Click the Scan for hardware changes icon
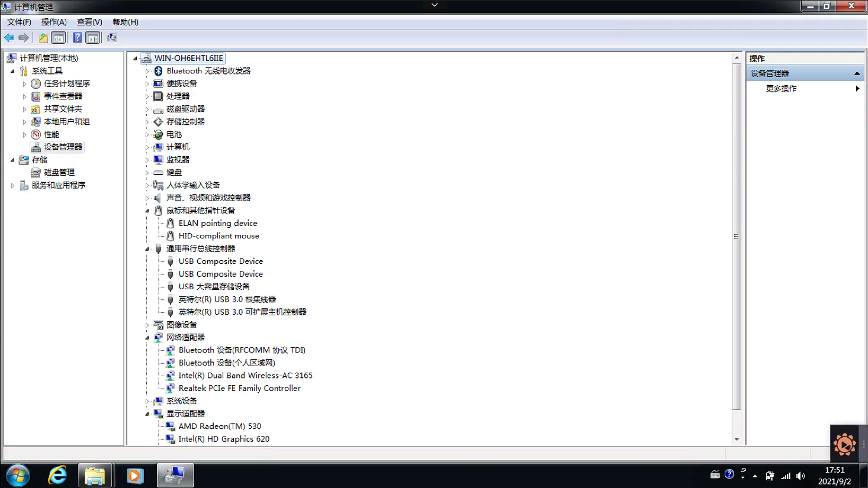The width and height of the screenshot is (868, 488). (112, 38)
